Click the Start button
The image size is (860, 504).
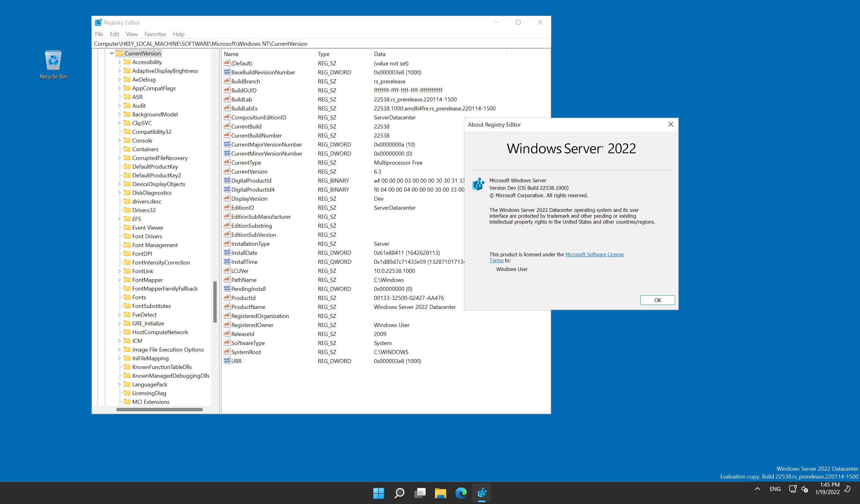(379, 493)
